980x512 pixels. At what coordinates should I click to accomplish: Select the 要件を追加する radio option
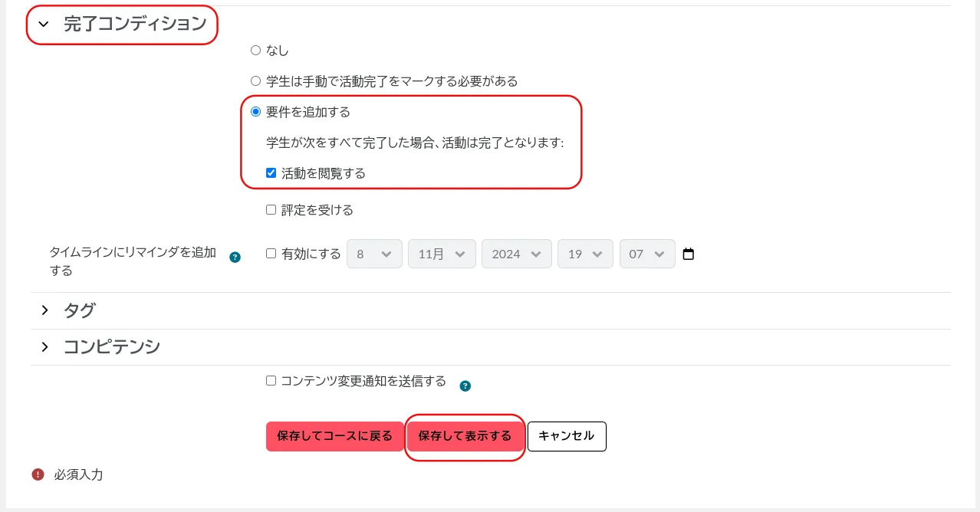point(256,112)
